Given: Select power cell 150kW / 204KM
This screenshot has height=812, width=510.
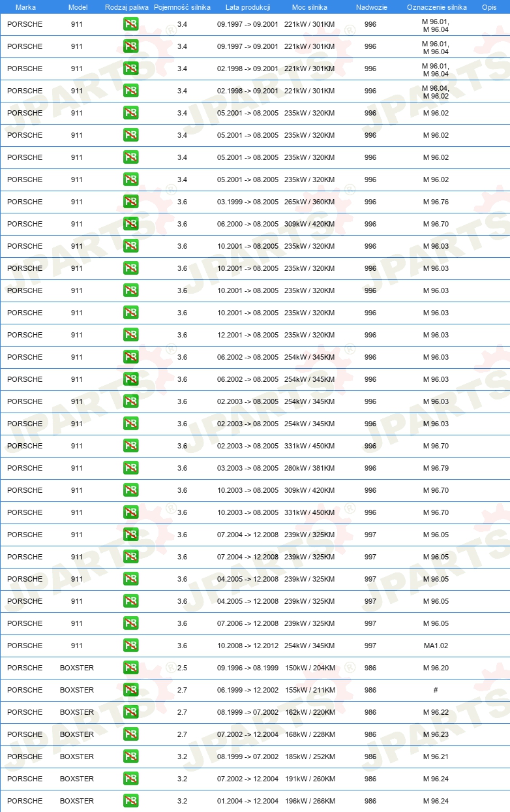Looking at the screenshot, I should tap(309, 668).
